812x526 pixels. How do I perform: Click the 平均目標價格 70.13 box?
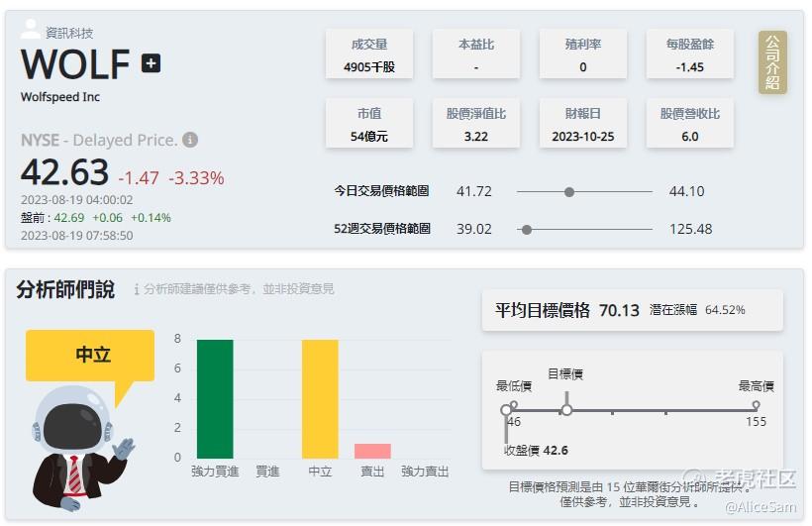[632, 310]
